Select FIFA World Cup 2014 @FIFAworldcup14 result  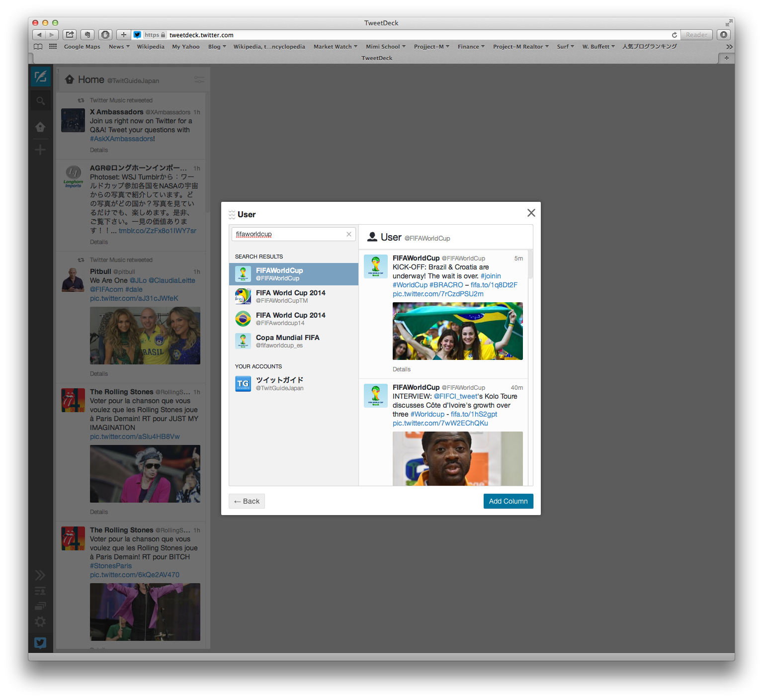pos(294,319)
